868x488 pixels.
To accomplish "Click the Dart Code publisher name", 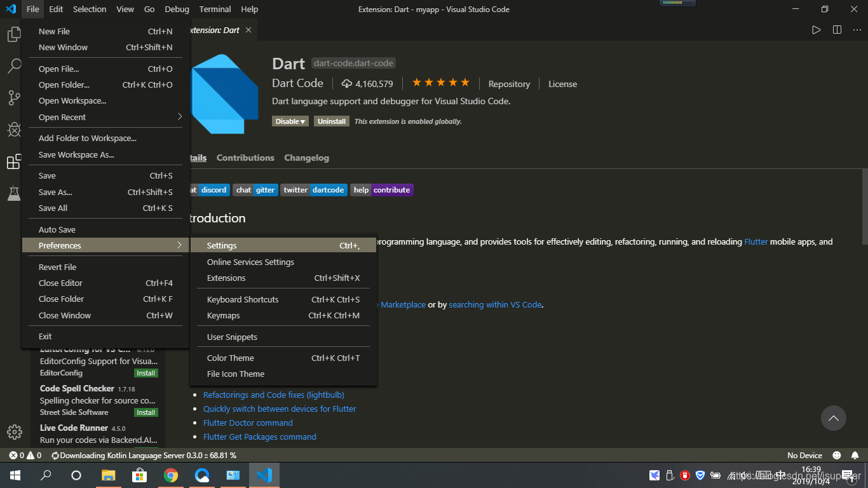I will (297, 83).
